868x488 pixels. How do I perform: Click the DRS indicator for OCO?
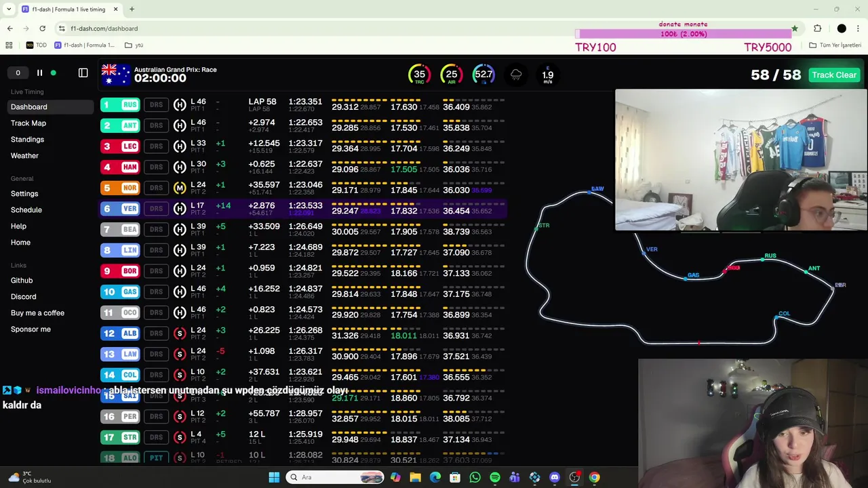[x=156, y=312]
